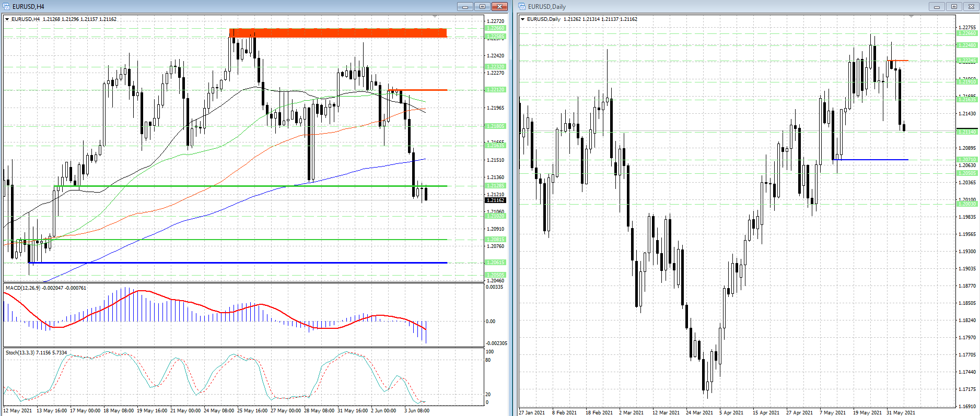The height and width of the screenshot is (416, 980).
Task: Click the 1.22320 level tag in H4 chart
Action: [x=495, y=67]
